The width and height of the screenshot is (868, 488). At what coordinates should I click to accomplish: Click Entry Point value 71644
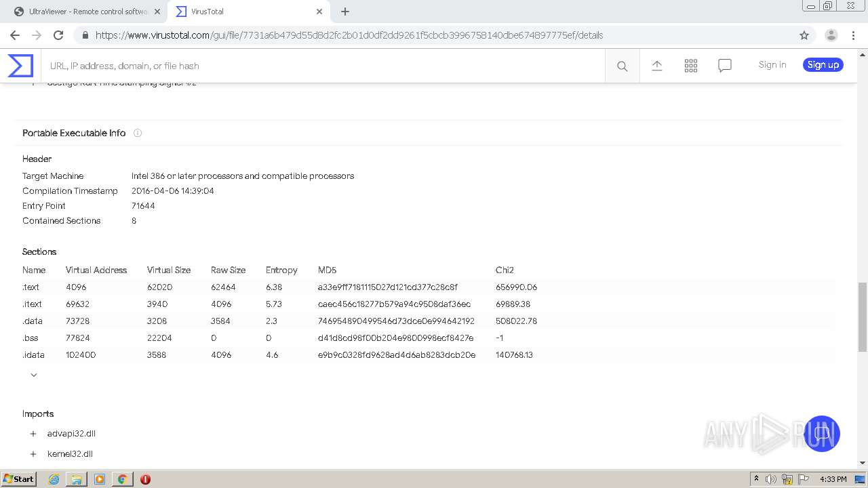143,206
